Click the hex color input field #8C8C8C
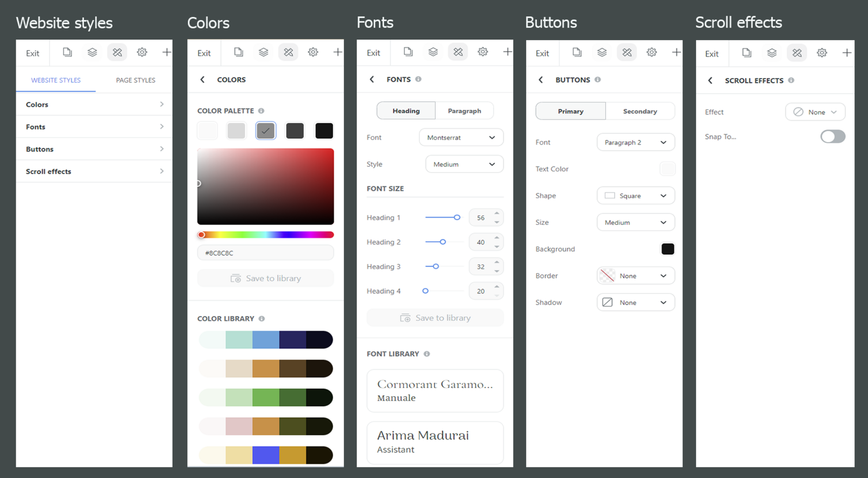 (x=265, y=253)
